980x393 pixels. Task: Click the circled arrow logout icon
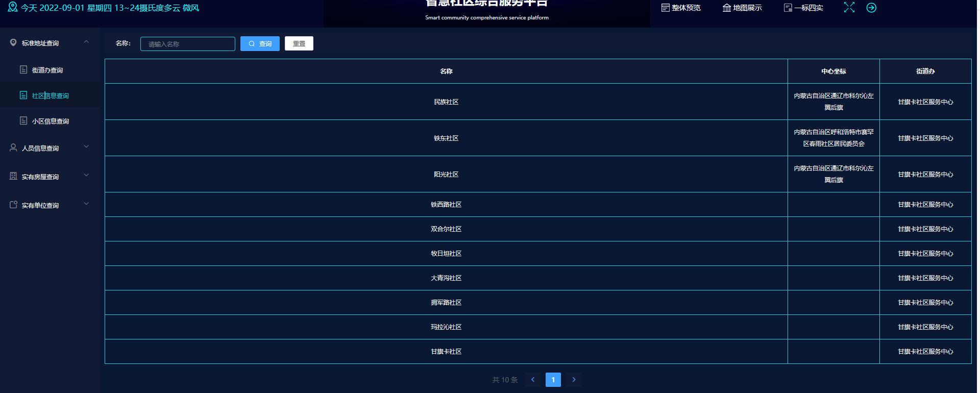871,8
